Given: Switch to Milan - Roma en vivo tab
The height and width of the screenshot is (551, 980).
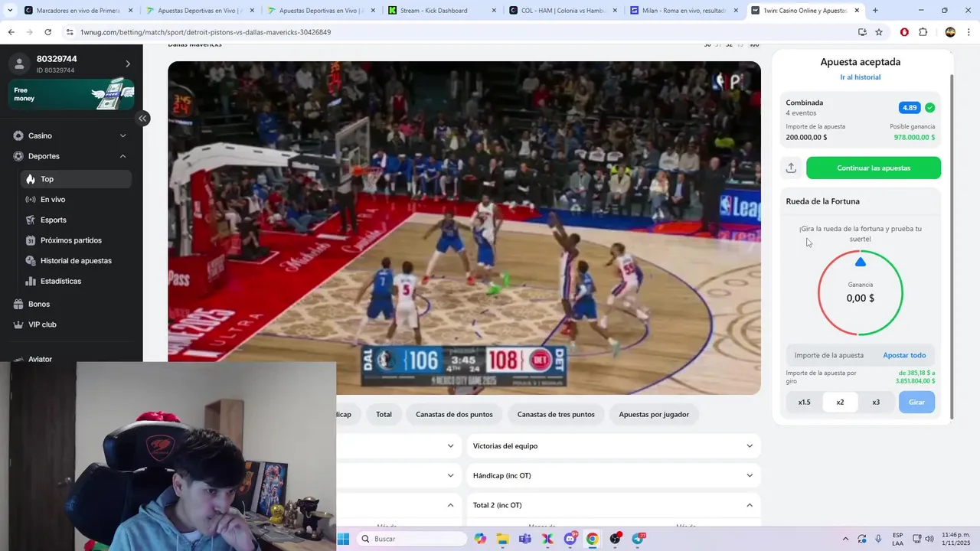Looking at the screenshot, I should (684, 11).
